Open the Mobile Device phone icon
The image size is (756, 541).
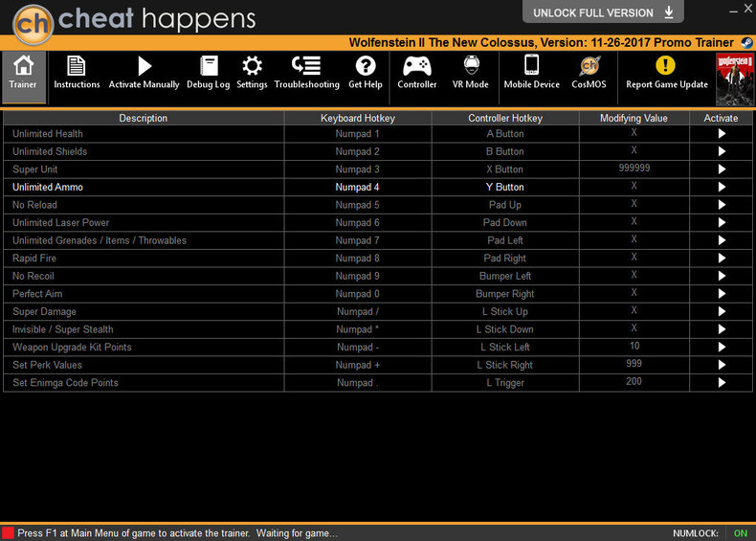click(532, 65)
